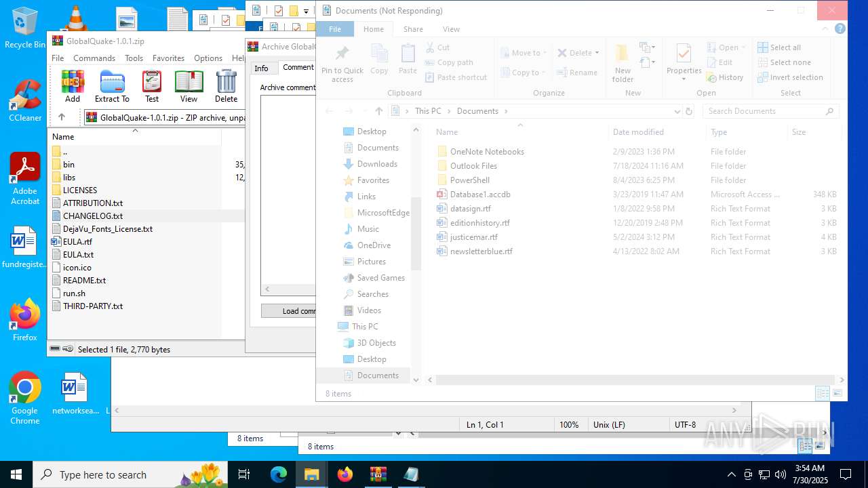Screen dimensions: 868x488
Task: Select the OneNote Notebooks folder
Action: (x=487, y=152)
